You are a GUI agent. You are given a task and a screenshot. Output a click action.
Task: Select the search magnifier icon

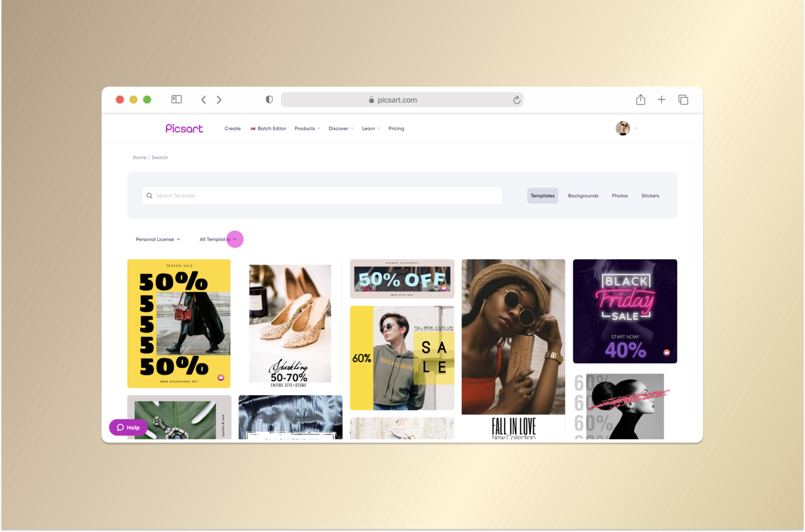point(150,195)
